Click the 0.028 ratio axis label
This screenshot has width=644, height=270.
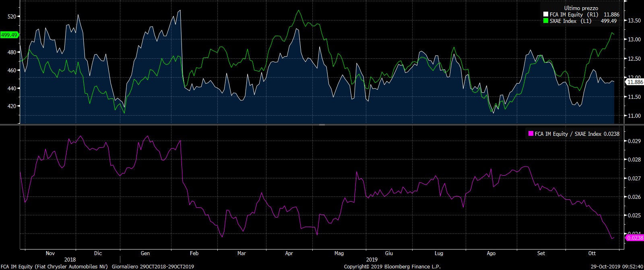[634, 160]
